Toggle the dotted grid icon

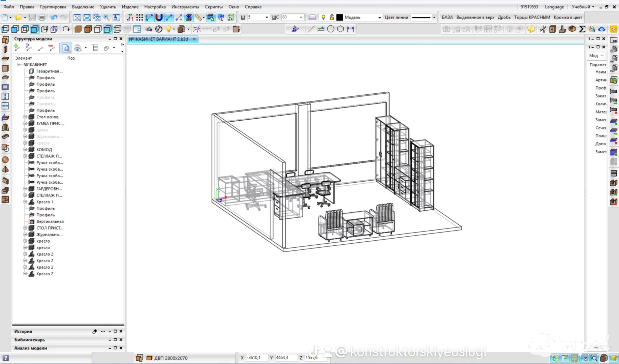click(140, 17)
